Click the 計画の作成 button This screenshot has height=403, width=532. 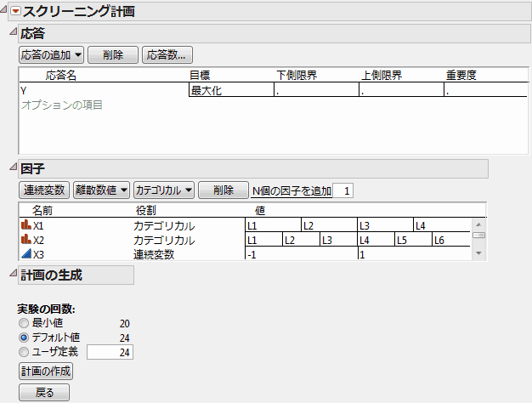point(46,371)
